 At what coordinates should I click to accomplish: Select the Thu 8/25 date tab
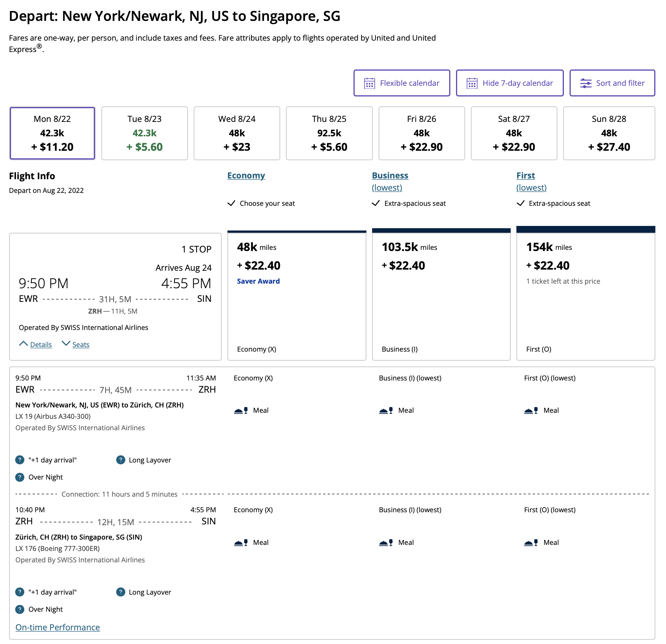[x=329, y=133]
